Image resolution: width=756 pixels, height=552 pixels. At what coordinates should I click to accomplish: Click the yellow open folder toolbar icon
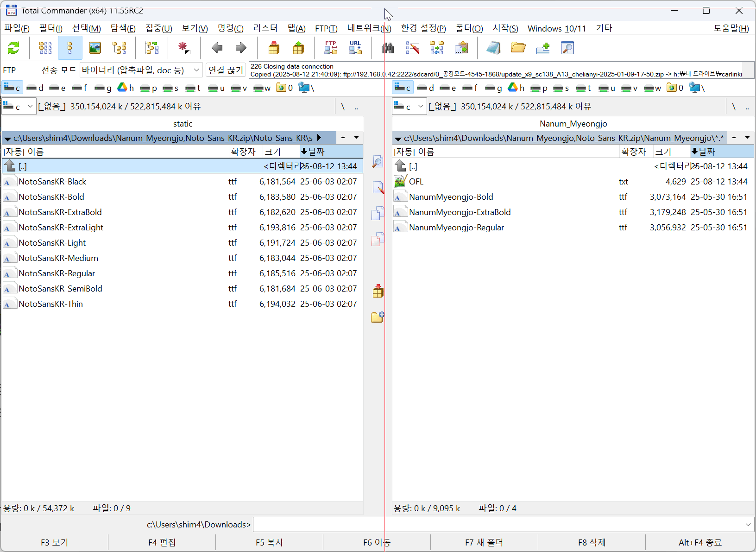(x=518, y=48)
